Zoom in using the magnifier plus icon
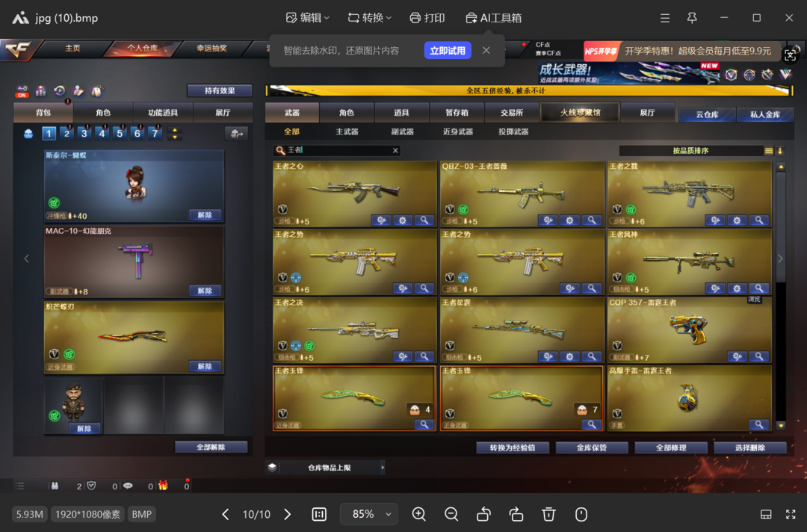Screen dimensions: 807x532 pos(418,514)
